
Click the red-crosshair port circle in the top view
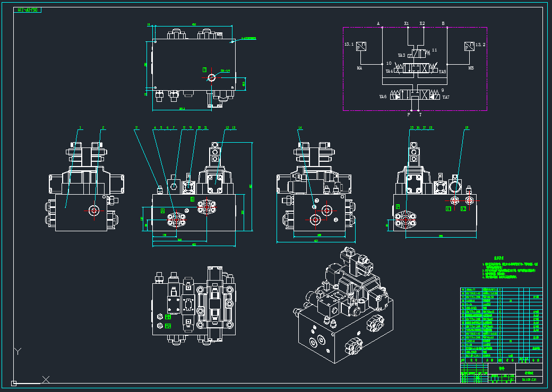point(211,78)
